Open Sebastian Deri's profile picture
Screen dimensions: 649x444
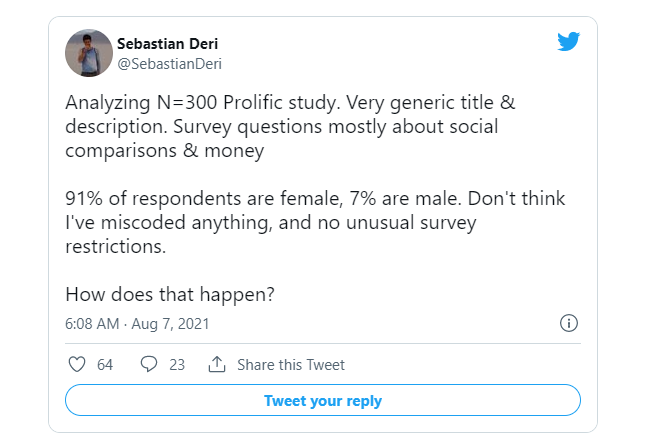[89, 53]
